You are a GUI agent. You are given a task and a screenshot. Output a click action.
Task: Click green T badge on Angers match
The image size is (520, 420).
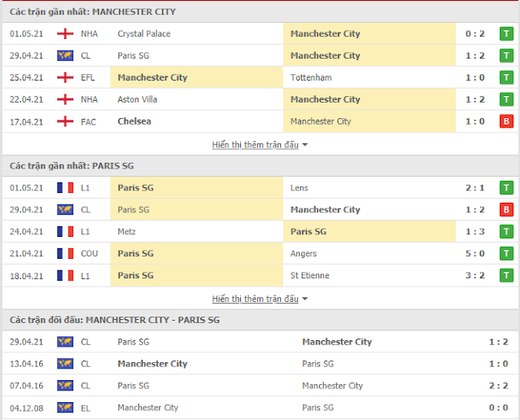(x=506, y=253)
